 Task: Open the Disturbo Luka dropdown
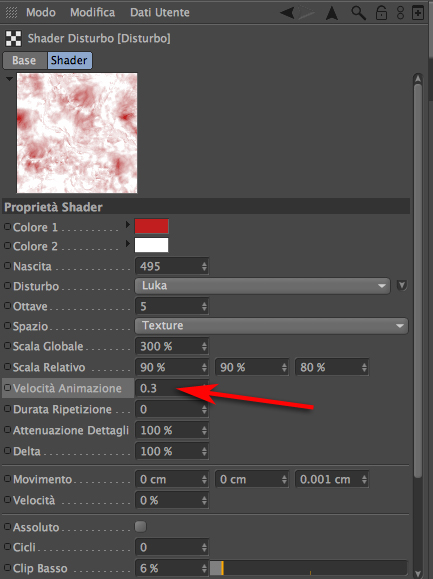[262, 286]
